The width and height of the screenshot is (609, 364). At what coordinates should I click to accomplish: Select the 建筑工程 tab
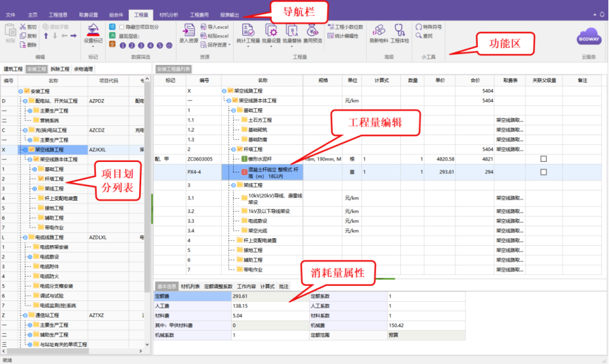[x=13, y=69]
